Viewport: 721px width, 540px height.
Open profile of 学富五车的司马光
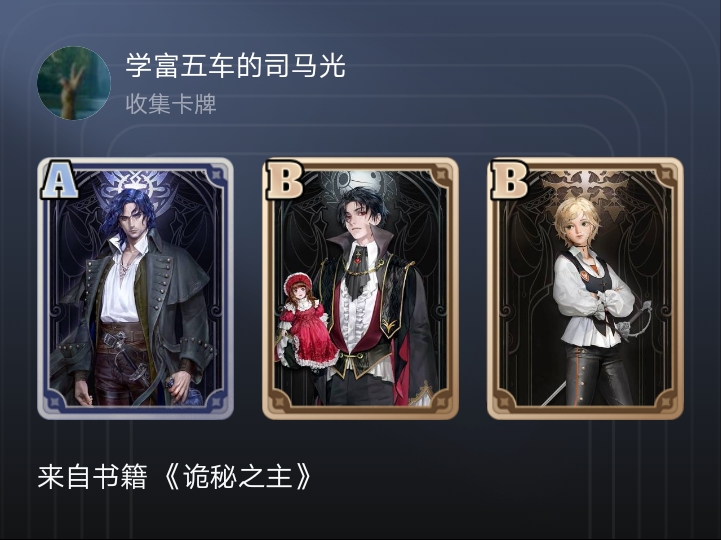tap(235, 66)
